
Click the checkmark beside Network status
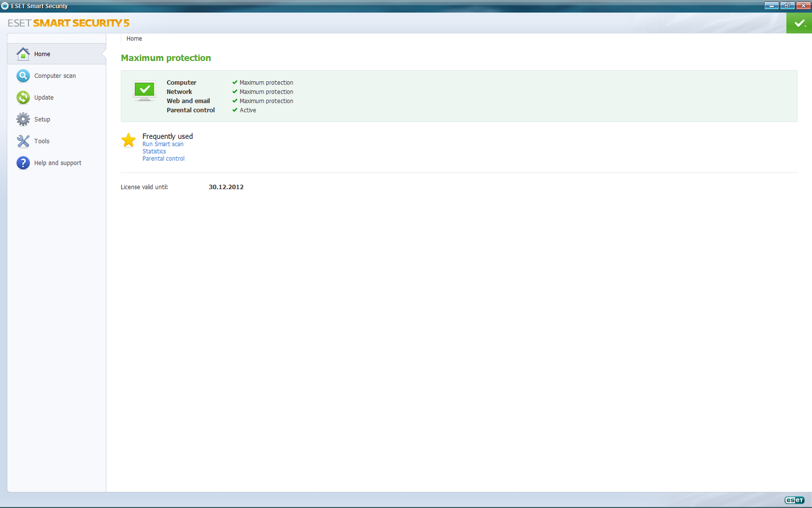(x=235, y=92)
